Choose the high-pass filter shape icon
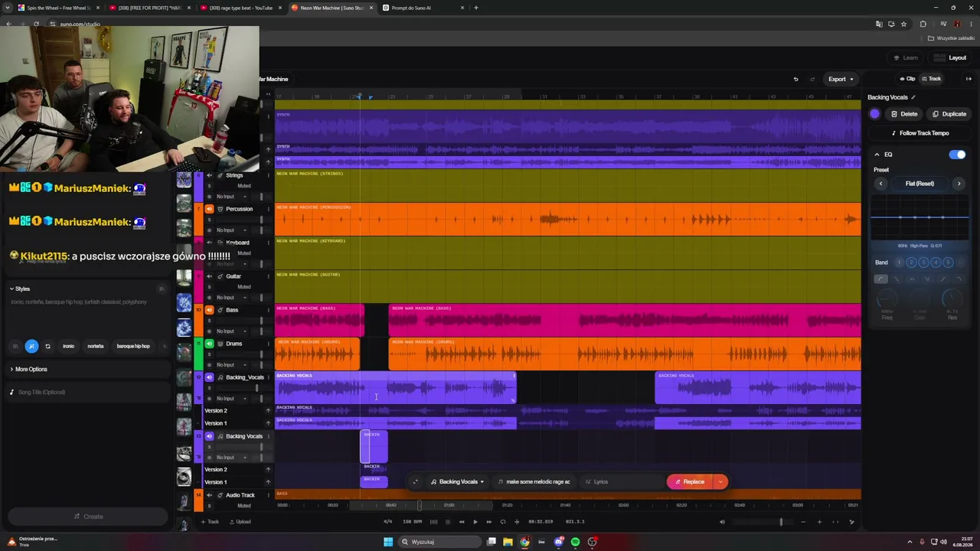Screen dimensions: 980x551 (881, 279)
